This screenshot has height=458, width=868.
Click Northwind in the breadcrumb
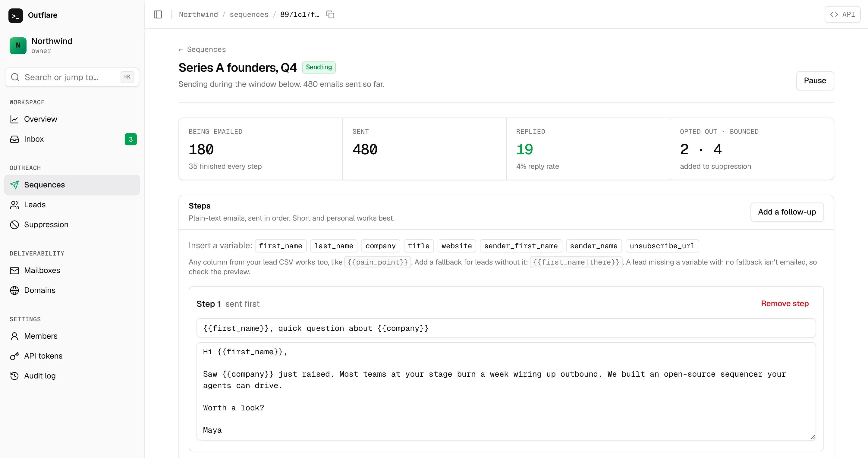pos(198,14)
